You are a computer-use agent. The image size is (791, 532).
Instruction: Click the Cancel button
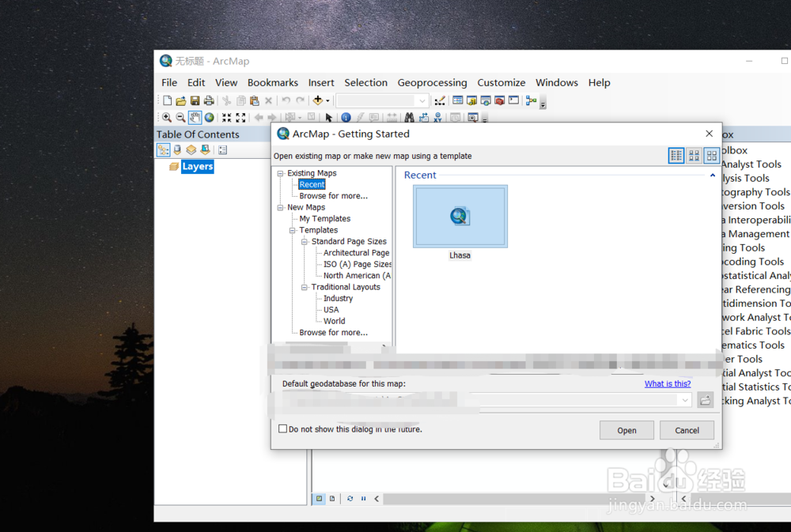(687, 430)
